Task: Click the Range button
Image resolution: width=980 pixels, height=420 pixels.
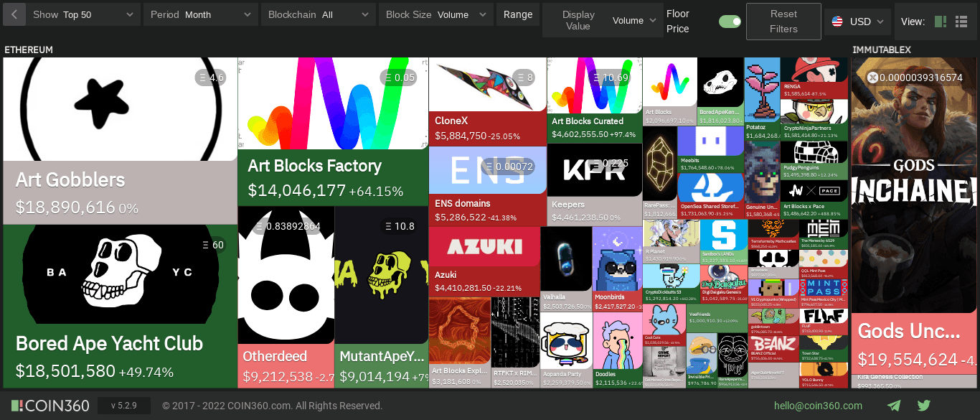Action: point(518,14)
